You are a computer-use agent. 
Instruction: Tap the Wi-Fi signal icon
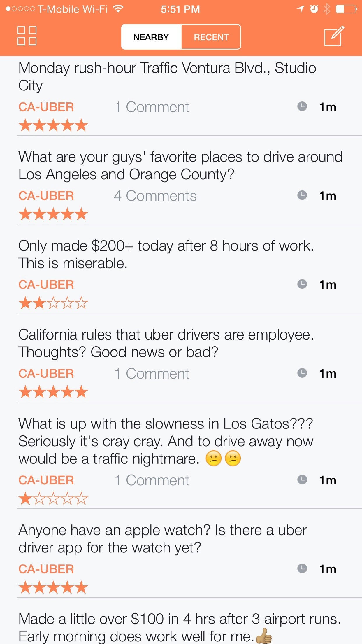tap(118, 9)
